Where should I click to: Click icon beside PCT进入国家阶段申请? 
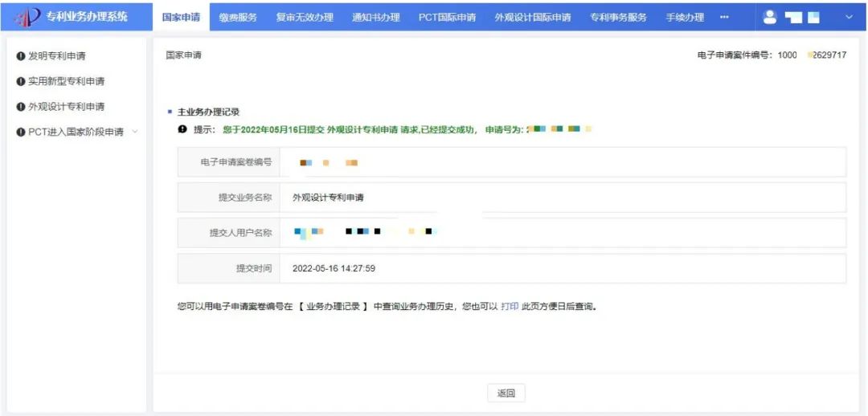[x=21, y=132]
